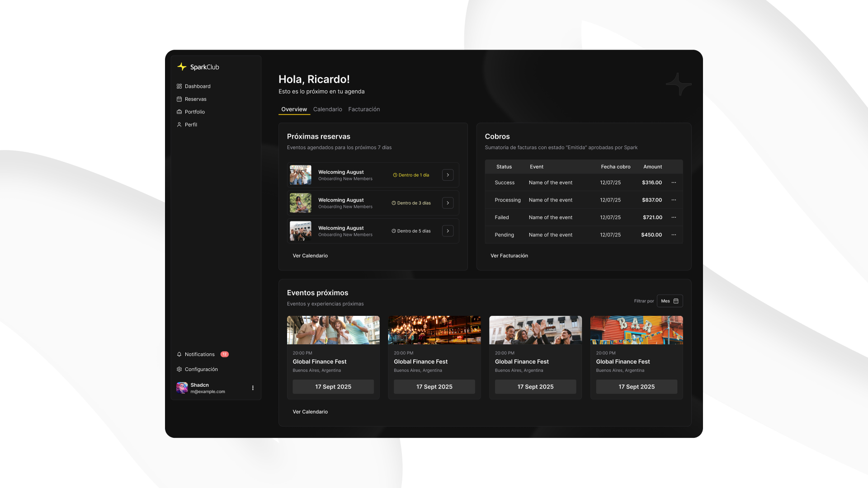Open Perfil from the sidebar

[x=190, y=125]
